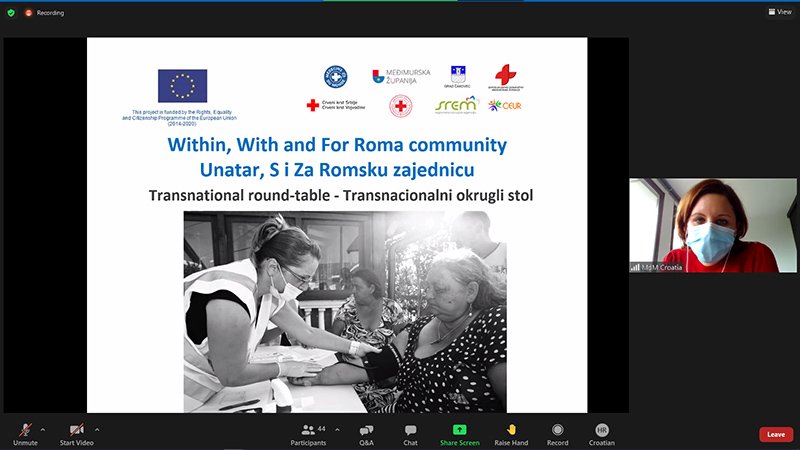Open the View layout menu
800x450 pixels.
(x=780, y=12)
